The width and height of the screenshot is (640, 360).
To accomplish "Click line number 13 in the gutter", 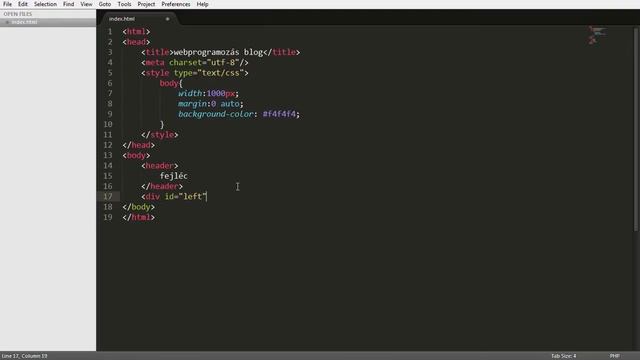I will tap(108, 155).
